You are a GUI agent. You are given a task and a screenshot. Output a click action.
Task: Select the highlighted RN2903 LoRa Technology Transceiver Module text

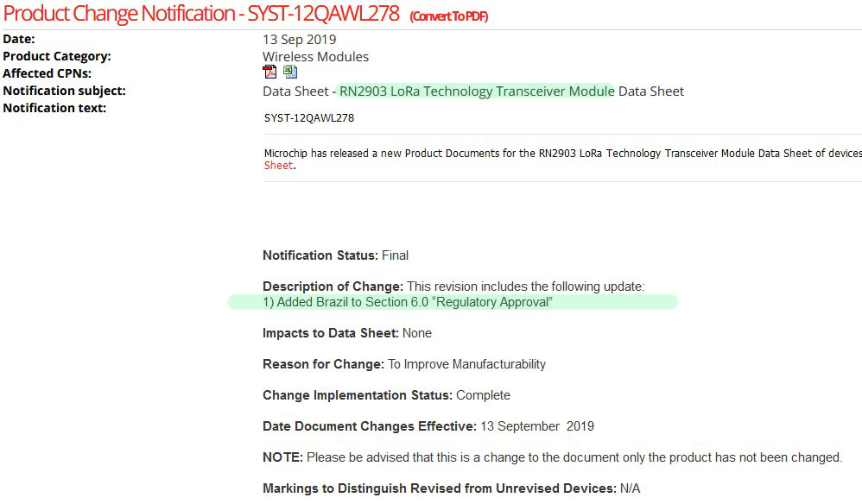tap(477, 91)
